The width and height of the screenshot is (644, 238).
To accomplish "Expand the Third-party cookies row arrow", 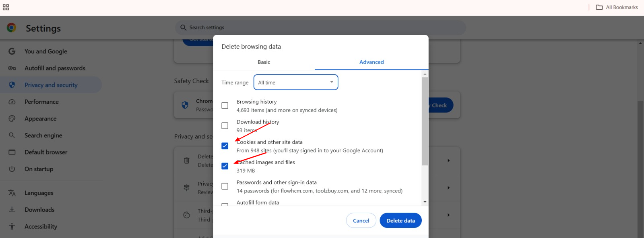I will 448,215.
